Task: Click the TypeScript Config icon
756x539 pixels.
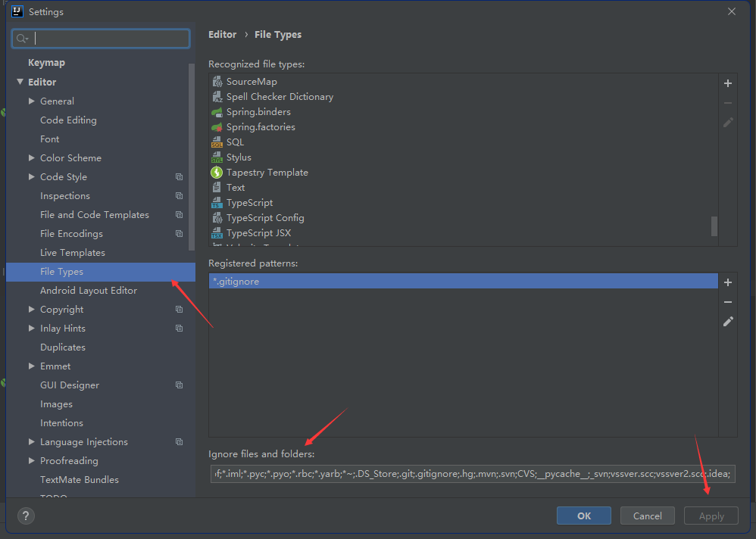Action: [x=217, y=218]
